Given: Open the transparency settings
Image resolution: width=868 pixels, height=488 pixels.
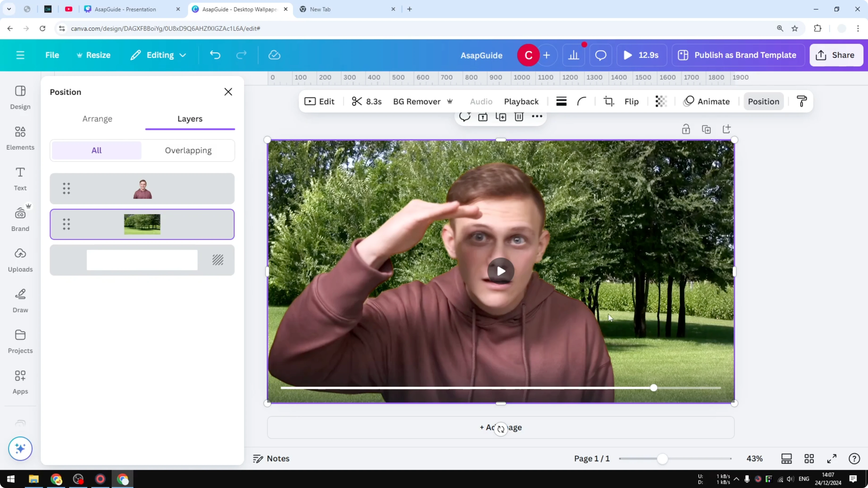Looking at the screenshot, I should 661,101.
